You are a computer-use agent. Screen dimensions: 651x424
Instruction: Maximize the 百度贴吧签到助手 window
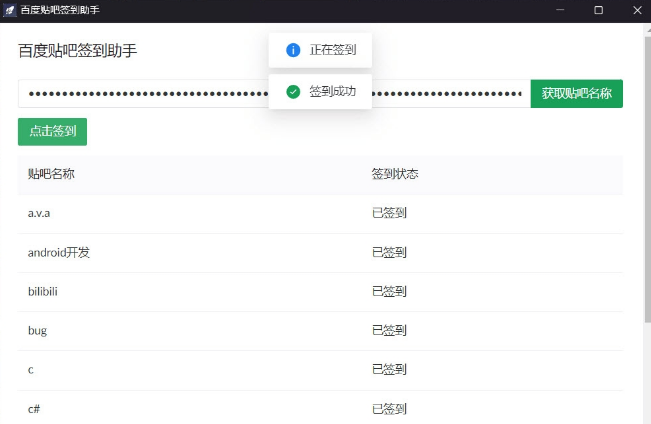point(598,10)
